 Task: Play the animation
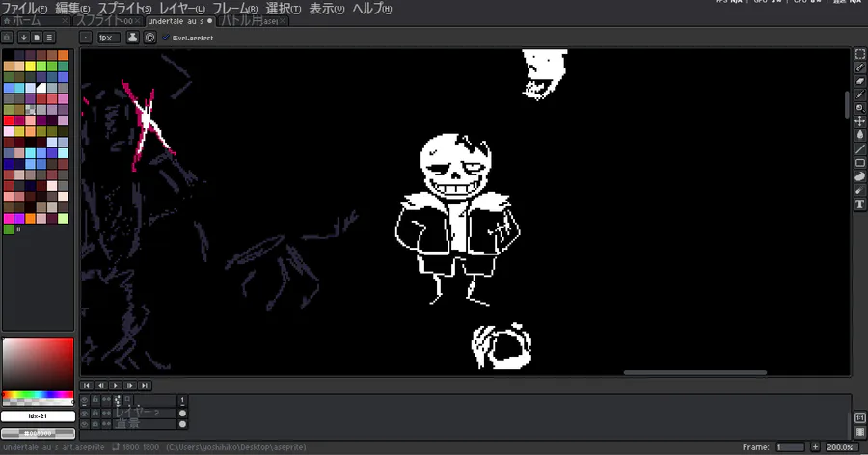[115, 386]
